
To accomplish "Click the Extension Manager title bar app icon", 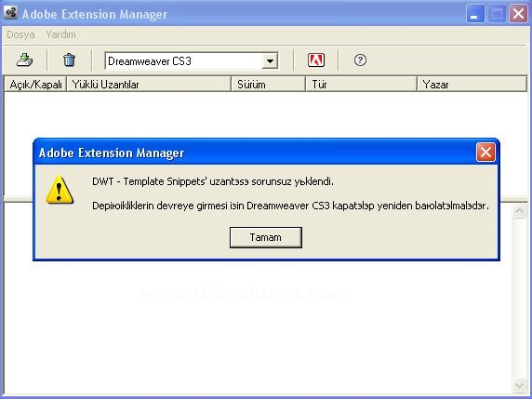I will click(x=10, y=14).
